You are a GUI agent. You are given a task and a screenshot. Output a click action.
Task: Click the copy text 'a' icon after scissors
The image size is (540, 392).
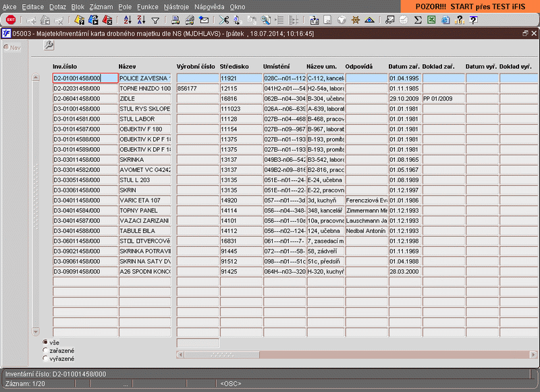(x=238, y=20)
